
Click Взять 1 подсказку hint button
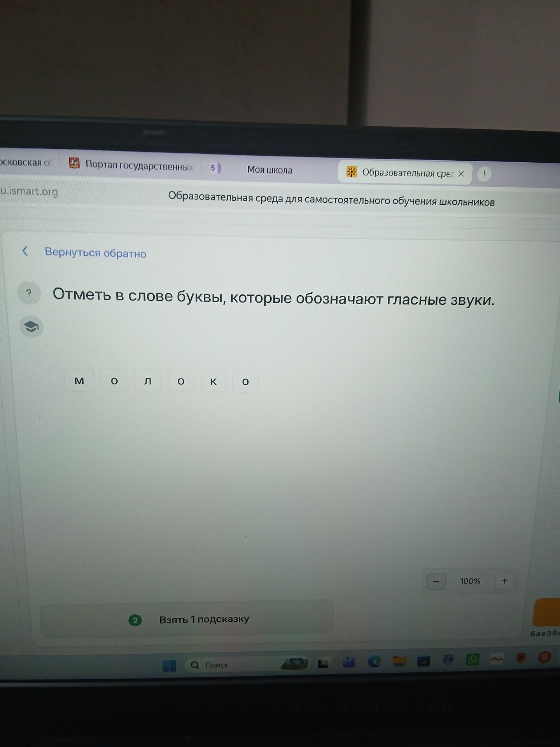click(x=187, y=619)
